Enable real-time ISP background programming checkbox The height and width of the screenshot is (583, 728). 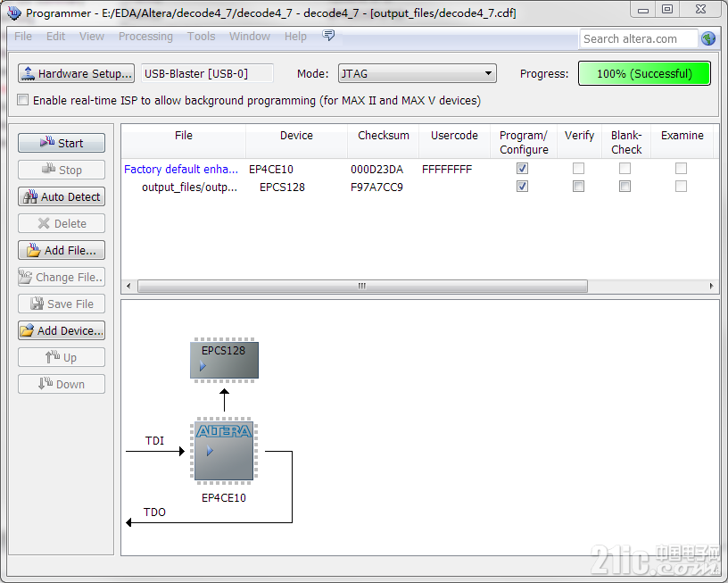22,100
